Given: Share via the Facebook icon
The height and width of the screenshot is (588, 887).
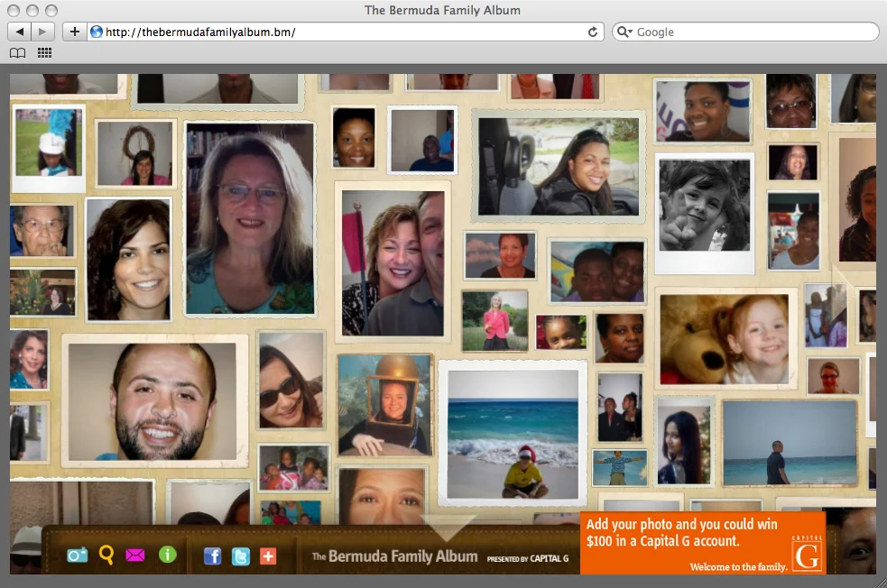Looking at the screenshot, I should 212,556.
